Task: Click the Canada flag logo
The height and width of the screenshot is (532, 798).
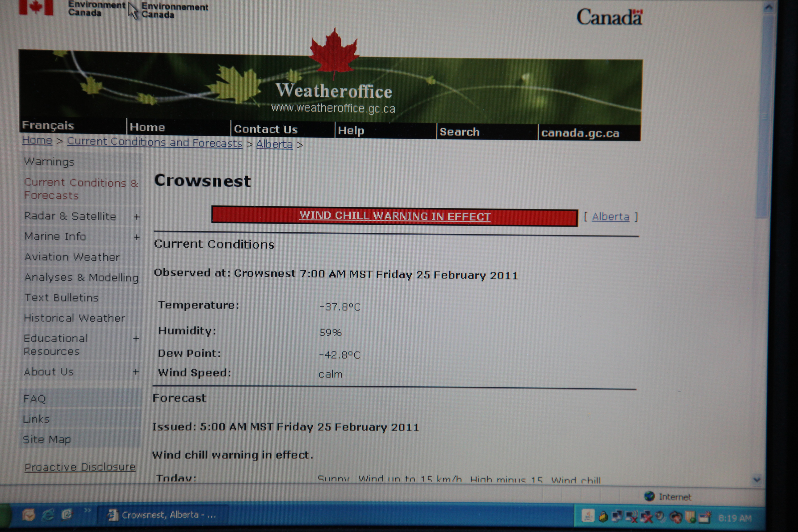Action: pyautogui.click(x=36, y=7)
